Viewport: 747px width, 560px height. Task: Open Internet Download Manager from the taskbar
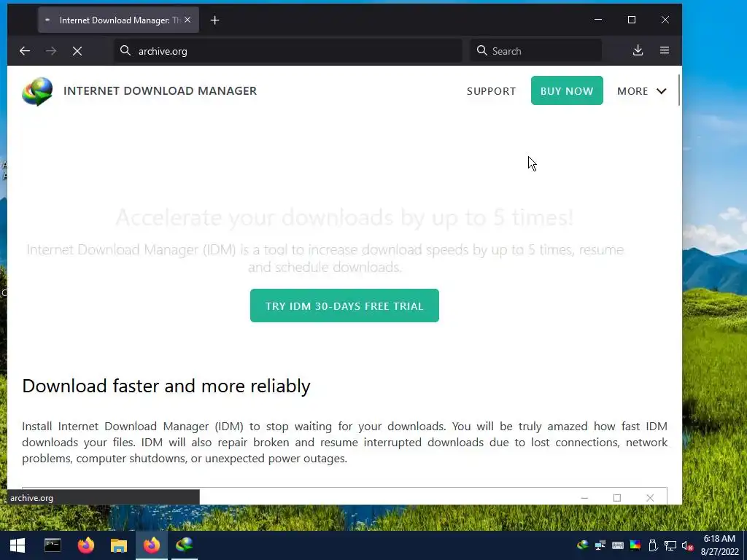point(185,545)
